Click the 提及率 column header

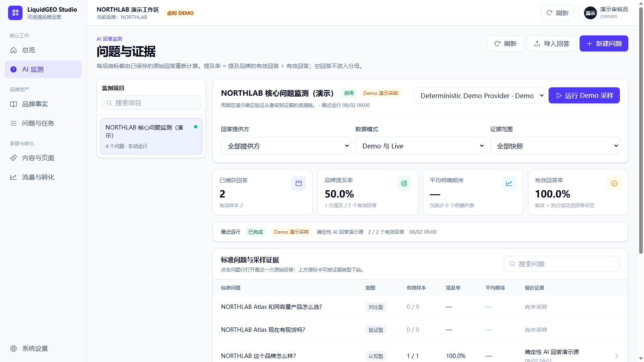pos(453,288)
